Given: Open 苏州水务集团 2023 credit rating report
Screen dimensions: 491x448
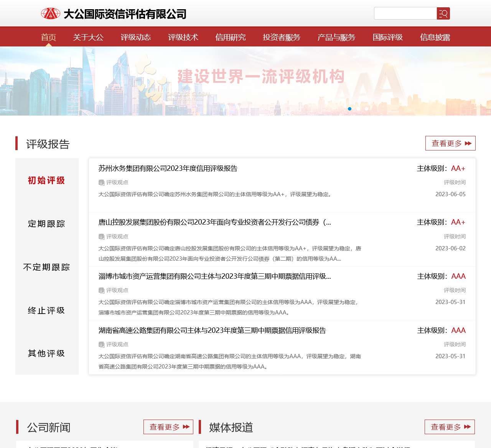Looking at the screenshot, I should point(168,169).
